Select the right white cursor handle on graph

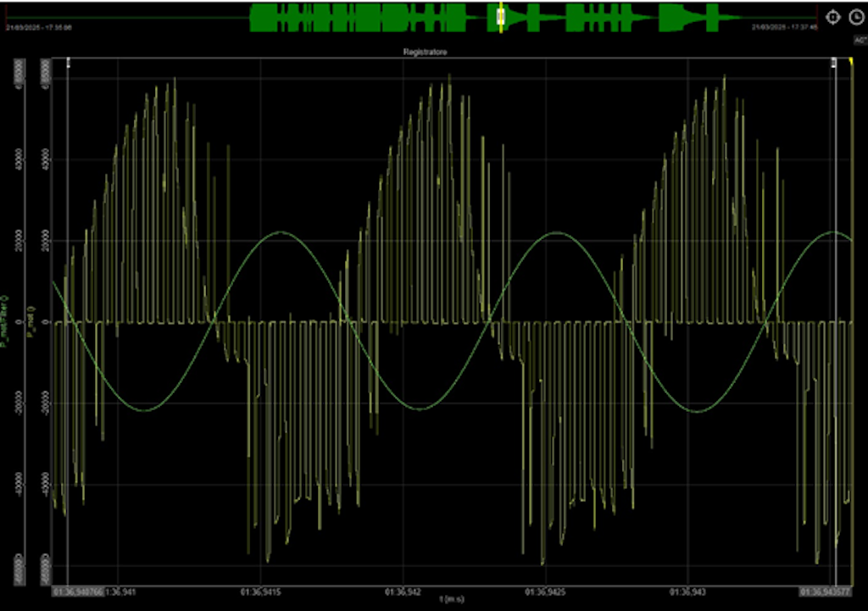tap(834, 63)
